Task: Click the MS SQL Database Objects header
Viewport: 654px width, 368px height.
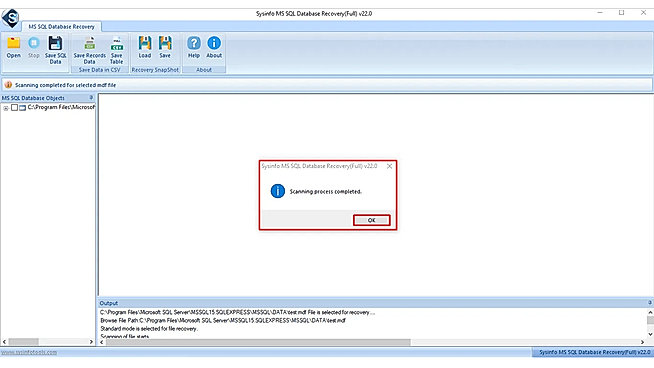Action: 48,98
